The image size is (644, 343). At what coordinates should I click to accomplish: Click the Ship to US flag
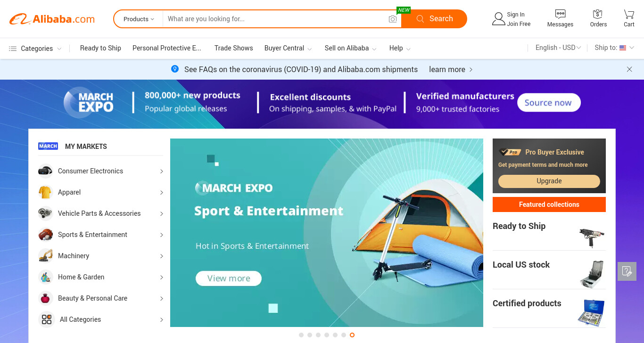pos(623,48)
